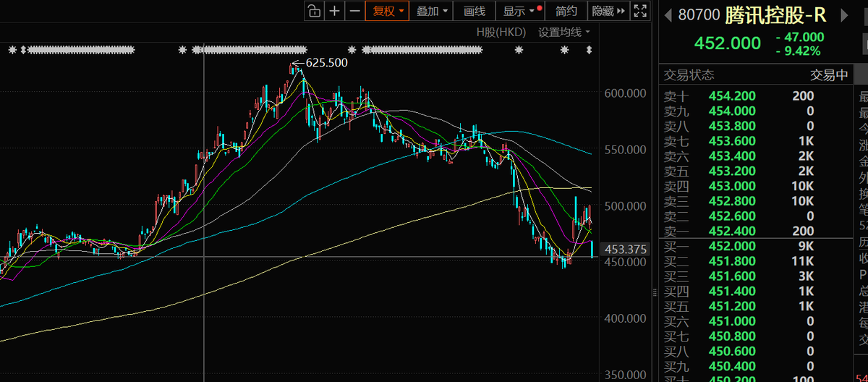868x382 pixels.
Task: Click the 交易中 status
Action: click(828, 75)
